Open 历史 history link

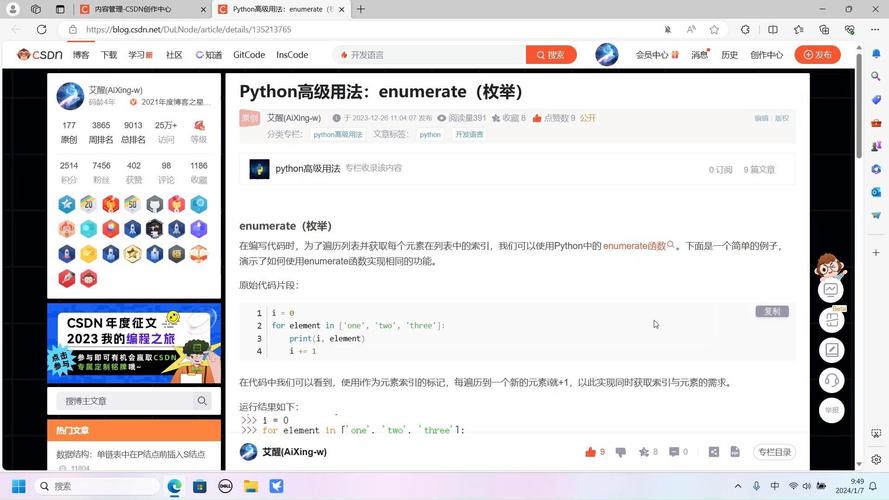(x=730, y=54)
